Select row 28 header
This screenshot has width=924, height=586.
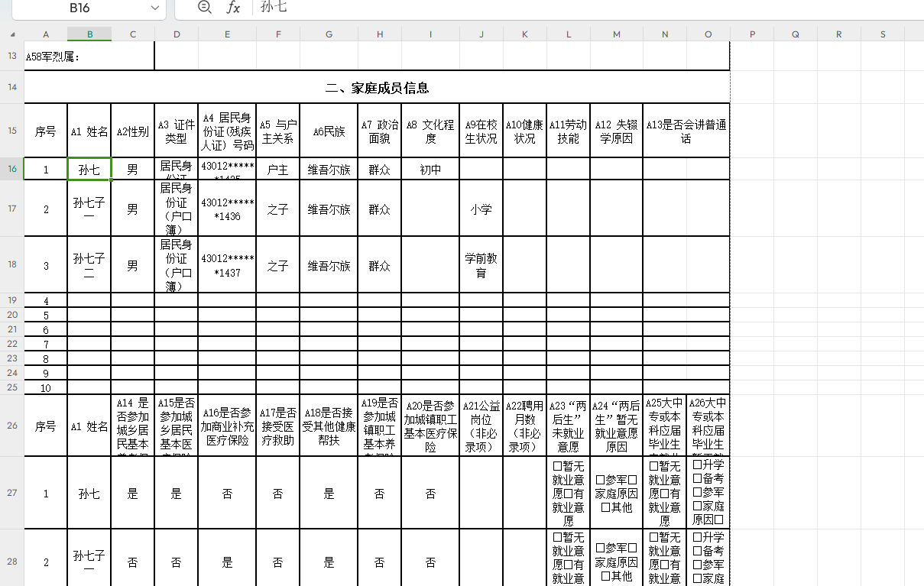12,562
